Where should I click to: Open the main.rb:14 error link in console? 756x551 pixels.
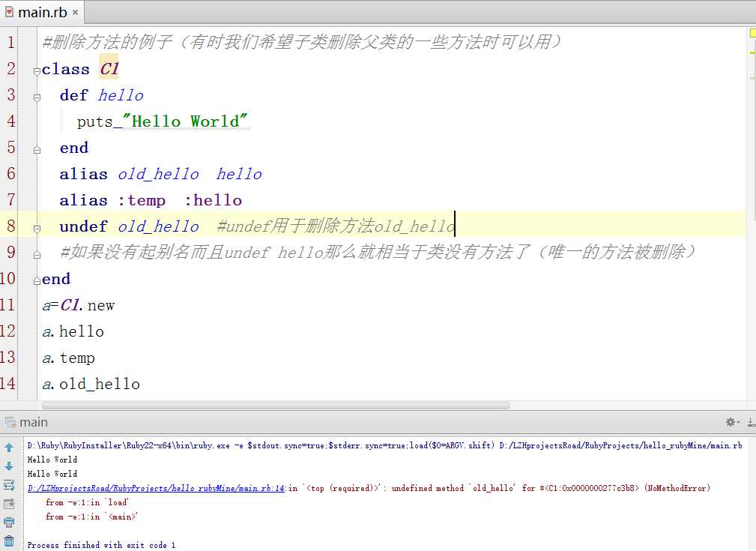(156, 488)
